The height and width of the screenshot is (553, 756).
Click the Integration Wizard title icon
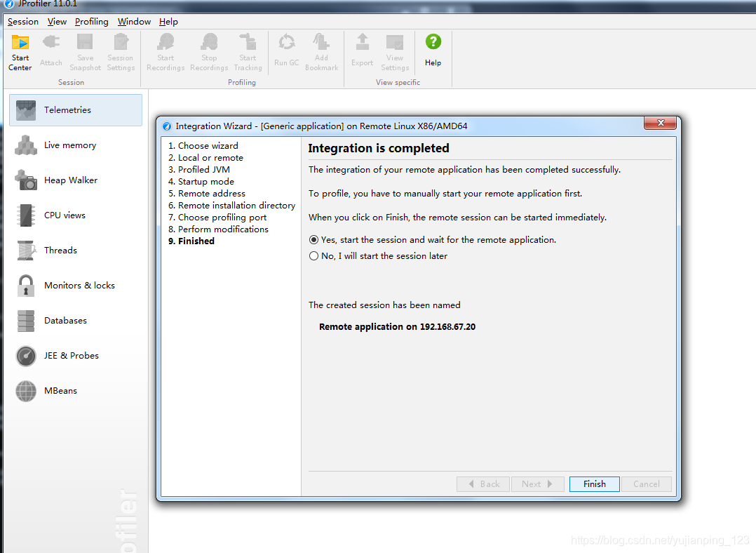(167, 126)
